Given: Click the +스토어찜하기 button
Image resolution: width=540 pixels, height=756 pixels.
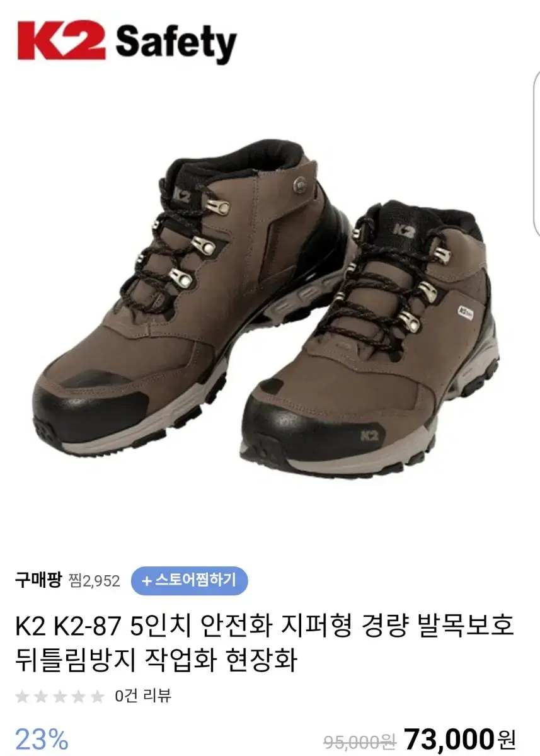Looking at the screenshot, I should (189, 580).
